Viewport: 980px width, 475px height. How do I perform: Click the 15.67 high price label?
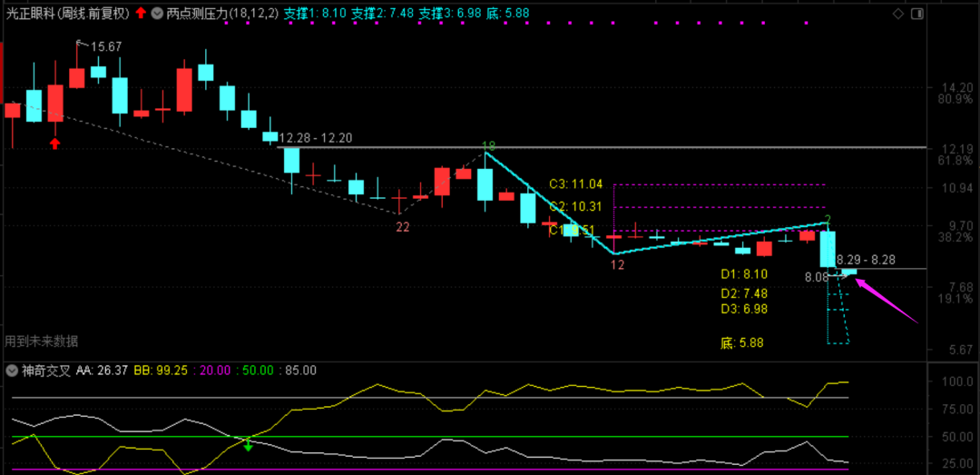pos(106,47)
